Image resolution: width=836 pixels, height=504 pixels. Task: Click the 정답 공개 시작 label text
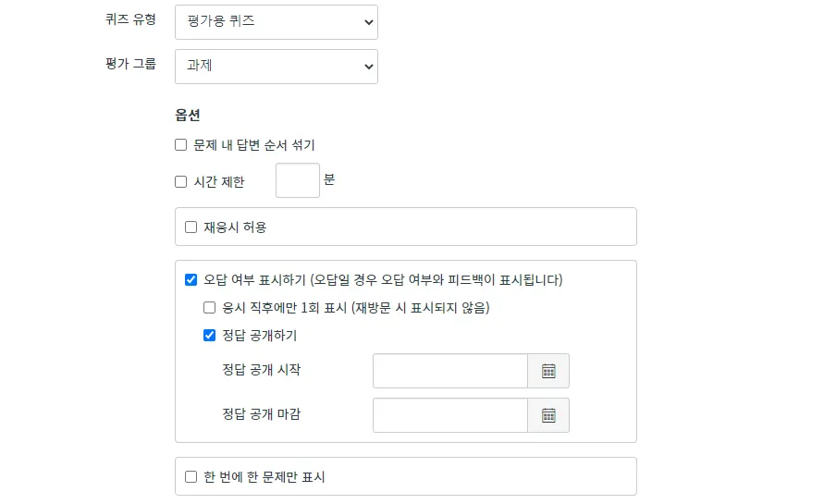pyautogui.click(x=262, y=370)
